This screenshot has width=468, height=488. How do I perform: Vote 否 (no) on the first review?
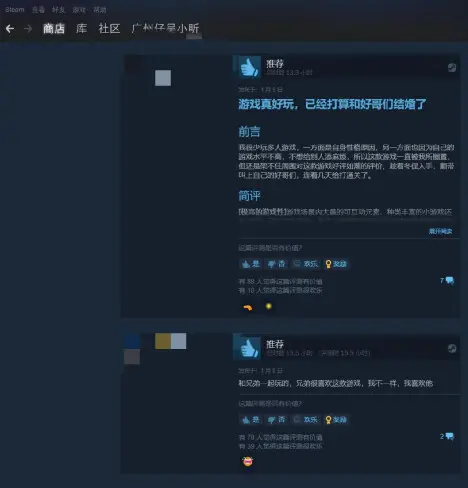[x=277, y=264]
